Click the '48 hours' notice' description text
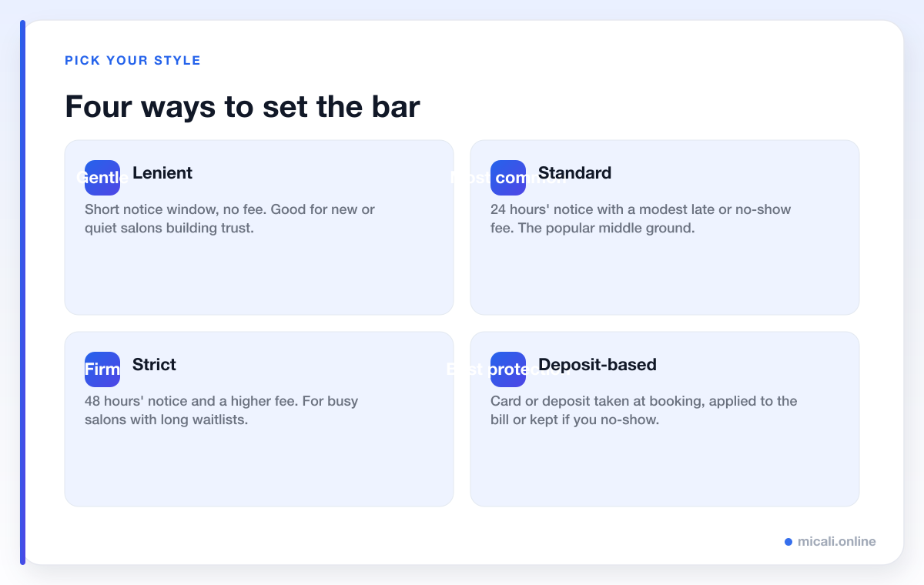This screenshot has height=585, width=924. 222,410
